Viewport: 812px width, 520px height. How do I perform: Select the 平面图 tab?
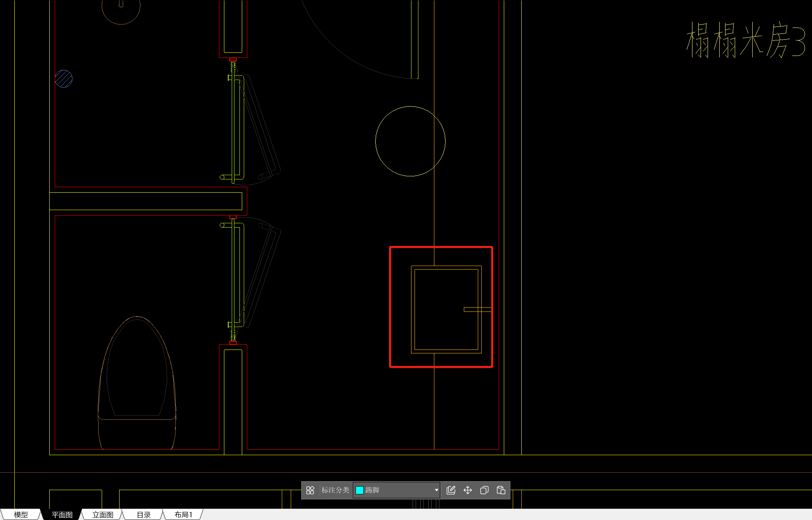pos(62,515)
